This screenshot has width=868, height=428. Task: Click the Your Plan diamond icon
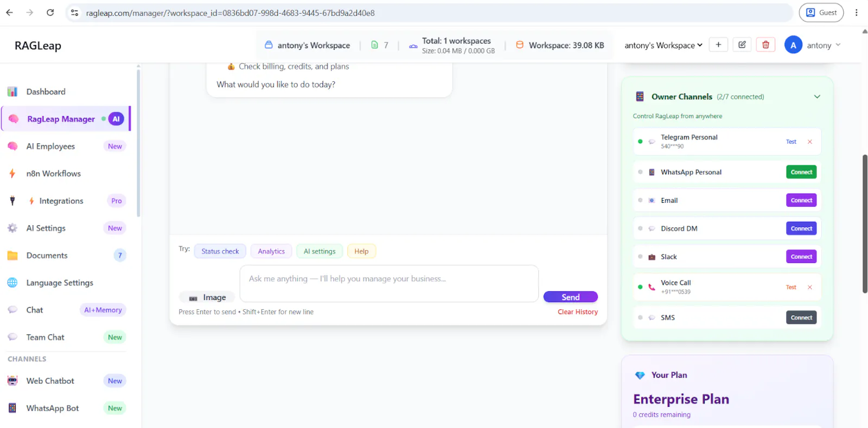(x=640, y=375)
